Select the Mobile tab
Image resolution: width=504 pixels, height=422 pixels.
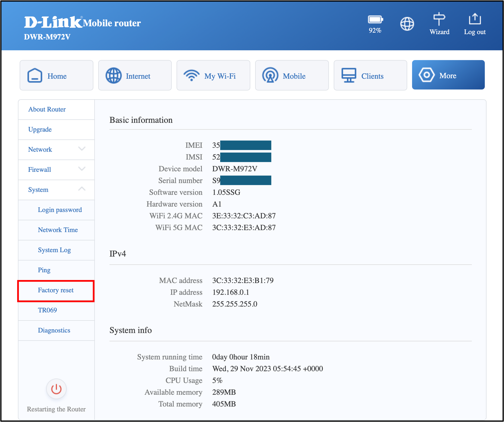pos(292,75)
